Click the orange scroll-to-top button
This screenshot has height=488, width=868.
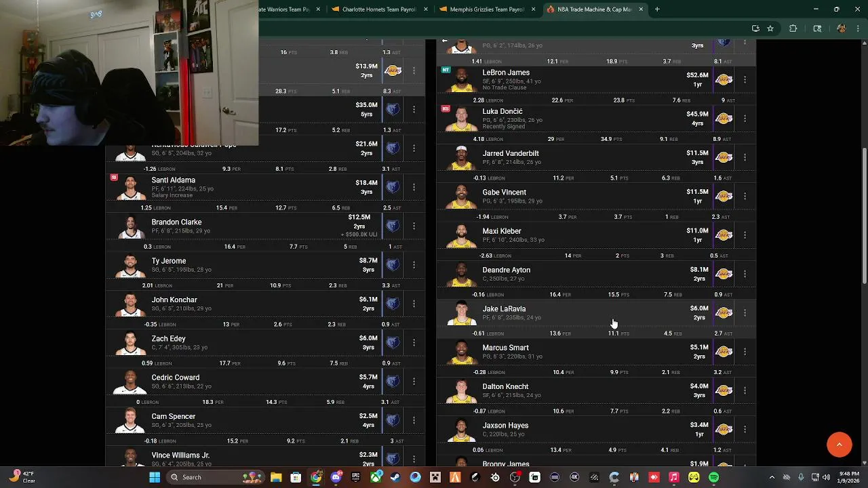839,445
